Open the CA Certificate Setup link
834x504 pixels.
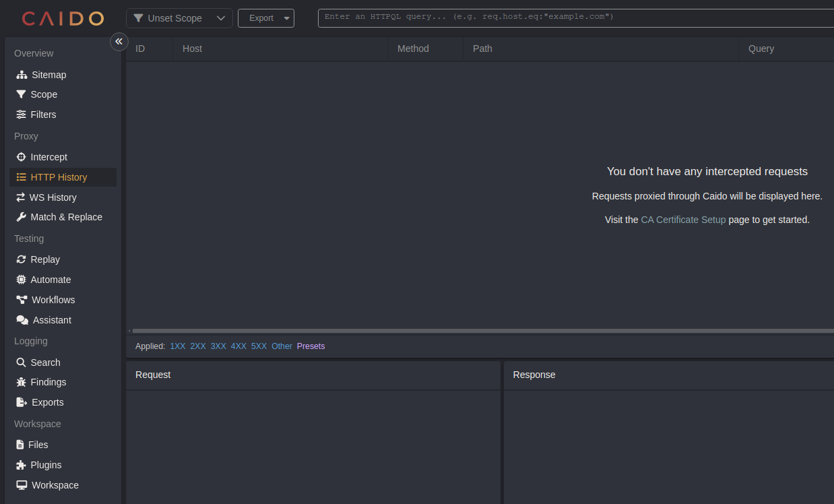(x=683, y=220)
